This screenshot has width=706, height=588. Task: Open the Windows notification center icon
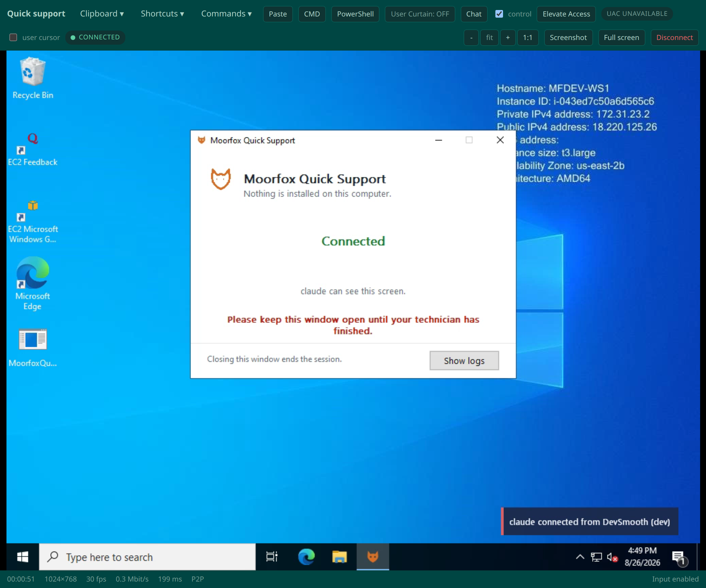click(680, 558)
